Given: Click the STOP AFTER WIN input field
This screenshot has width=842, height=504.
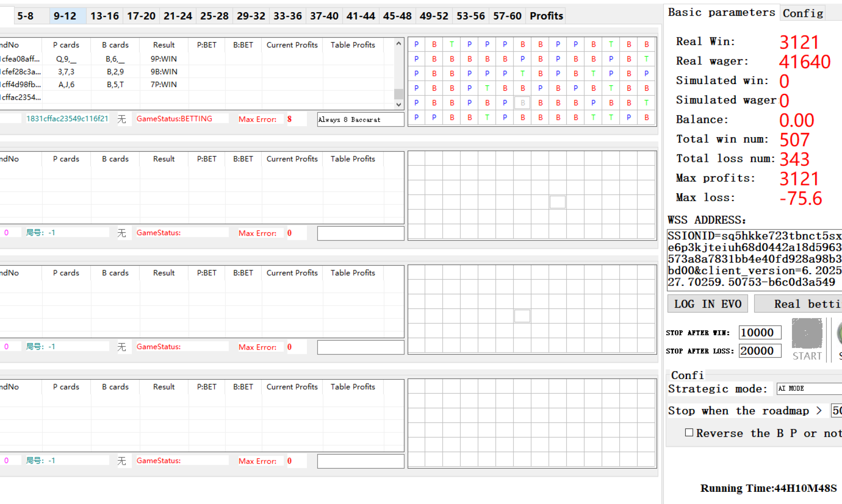Looking at the screenshot, I should click(759, 332).
